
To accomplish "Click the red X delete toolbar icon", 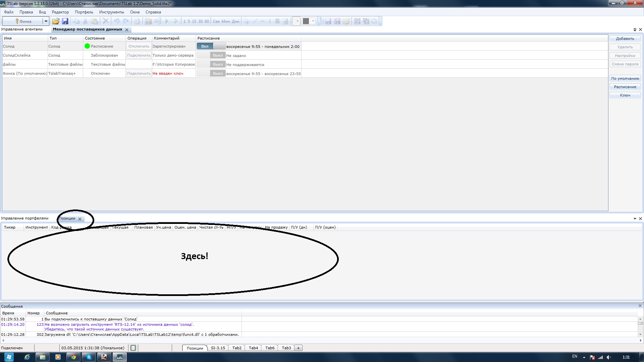I will 106,21.
